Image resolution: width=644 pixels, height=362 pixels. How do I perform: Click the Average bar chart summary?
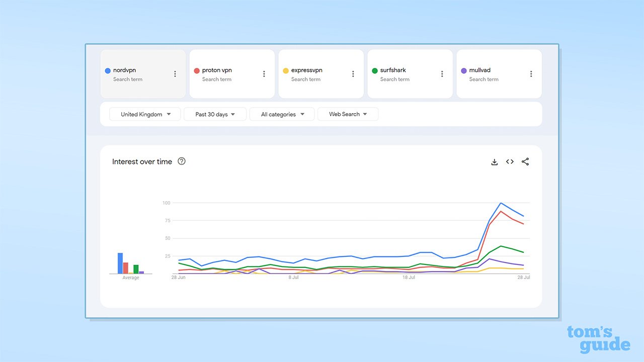point(131,264)
